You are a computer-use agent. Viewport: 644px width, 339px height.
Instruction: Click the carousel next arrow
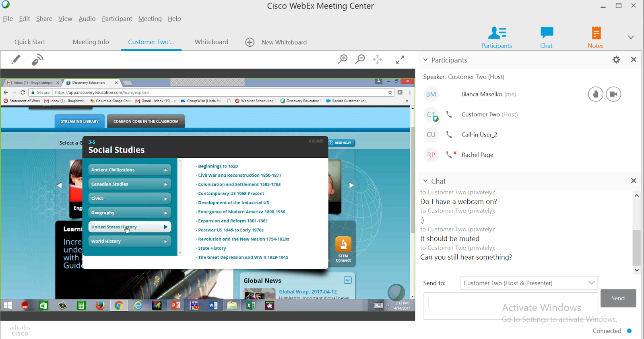(351, 185)
